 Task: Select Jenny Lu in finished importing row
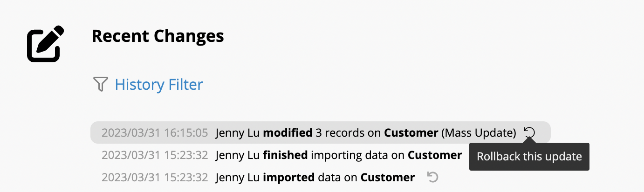238,155
